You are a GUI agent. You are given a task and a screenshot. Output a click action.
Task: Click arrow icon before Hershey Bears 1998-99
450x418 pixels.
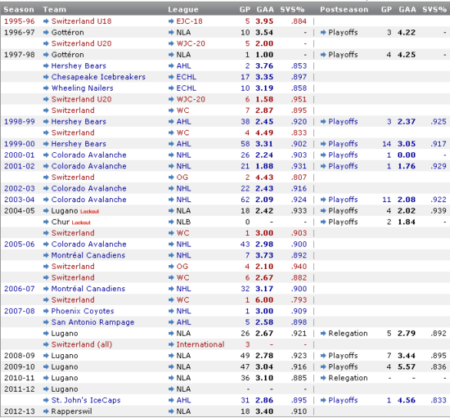click(46, 121)
